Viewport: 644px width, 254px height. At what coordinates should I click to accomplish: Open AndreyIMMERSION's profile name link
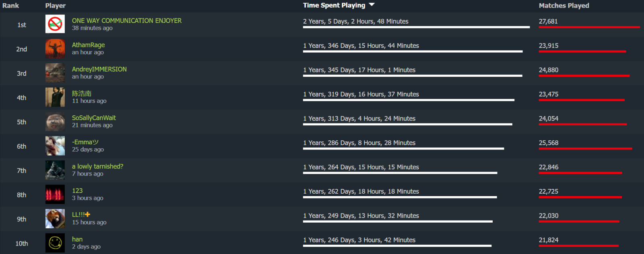click(x=99, y=69)
